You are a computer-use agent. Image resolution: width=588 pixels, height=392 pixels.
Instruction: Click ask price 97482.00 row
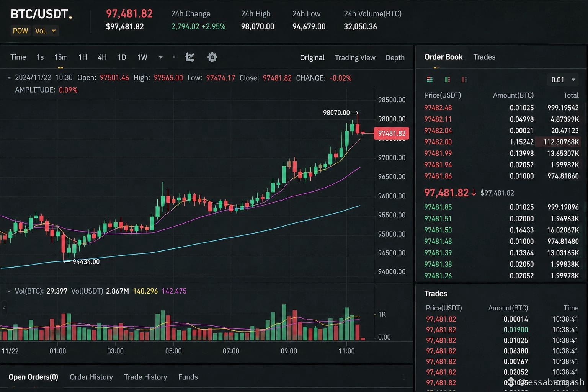(501, 142)
